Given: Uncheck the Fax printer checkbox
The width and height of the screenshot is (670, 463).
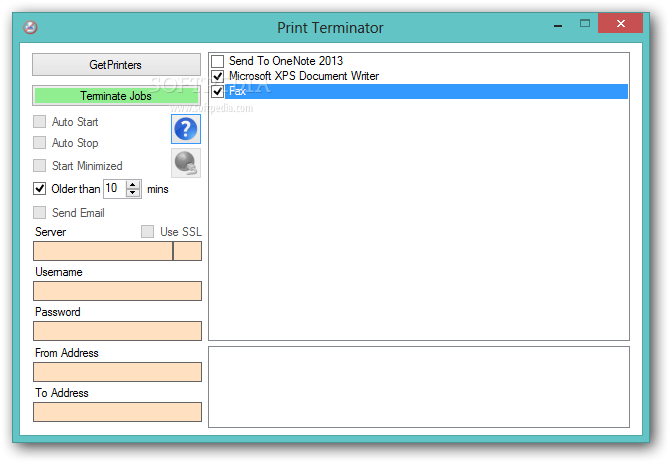Looking at the screenshot, I should click(217, 91).
